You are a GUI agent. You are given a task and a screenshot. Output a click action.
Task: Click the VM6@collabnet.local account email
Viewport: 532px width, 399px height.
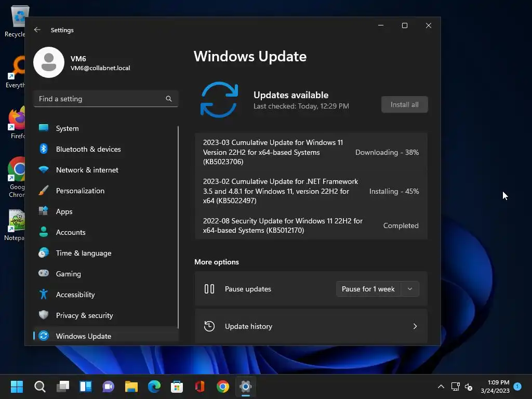pos(100,68)
